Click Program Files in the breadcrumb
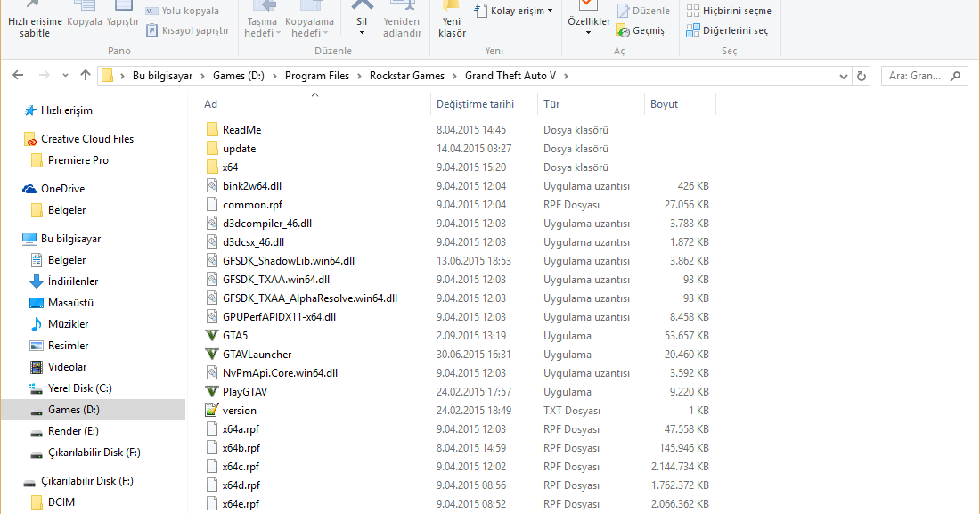Viewport: 980px width, 514px height. coord(317,76)
